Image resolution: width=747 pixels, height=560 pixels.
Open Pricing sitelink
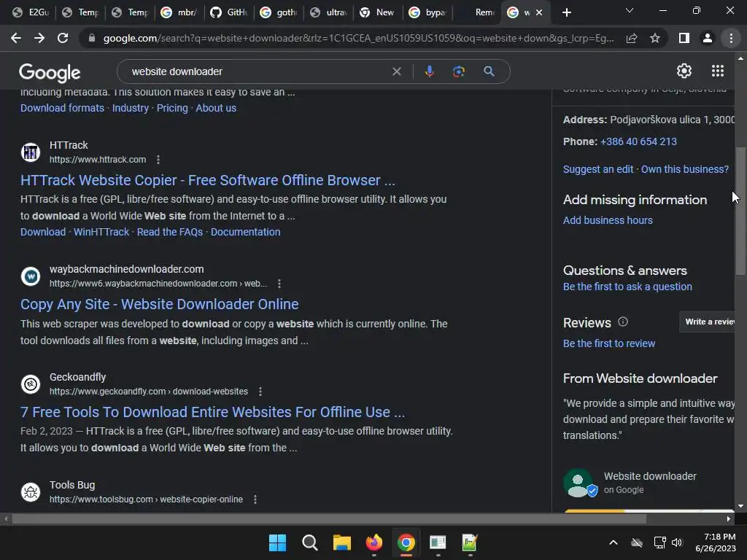click(x=172, y=108)
